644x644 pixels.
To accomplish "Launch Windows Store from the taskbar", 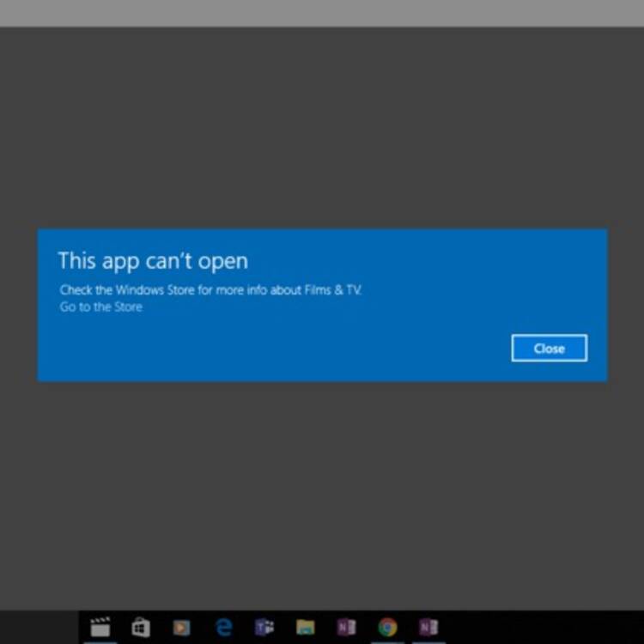I will tap(141, 627).
